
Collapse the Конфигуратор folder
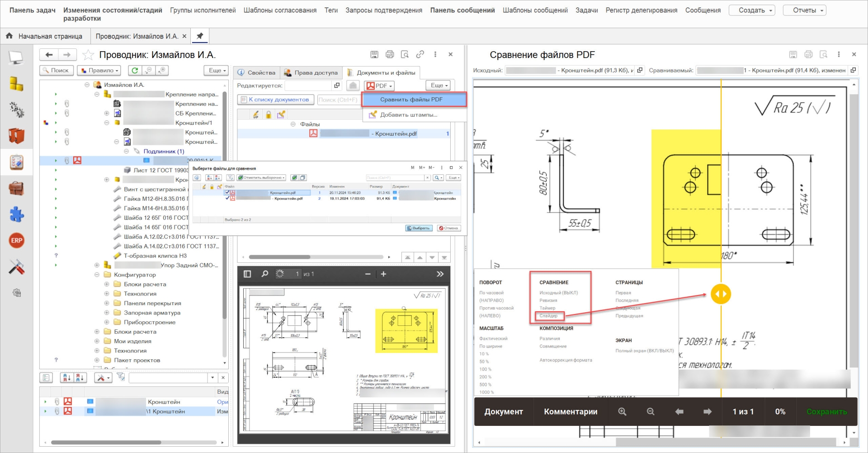[x=97, y=275]
